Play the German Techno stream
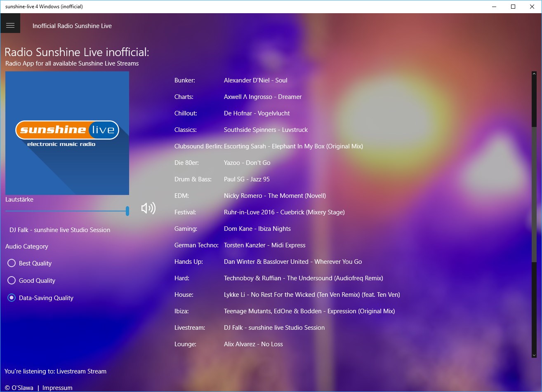This screenshot has width=542, height=392. (x=196, y=245)
